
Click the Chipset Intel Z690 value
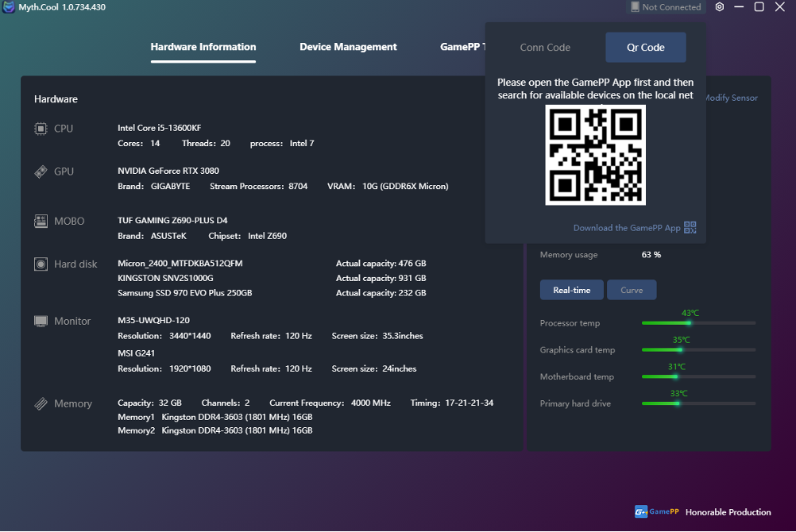267,236
